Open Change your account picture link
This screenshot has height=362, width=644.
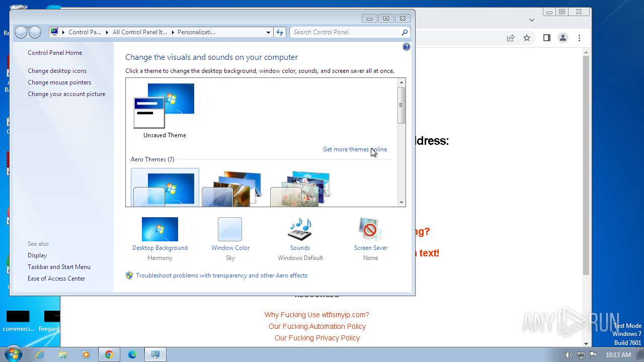click(66, 94)
